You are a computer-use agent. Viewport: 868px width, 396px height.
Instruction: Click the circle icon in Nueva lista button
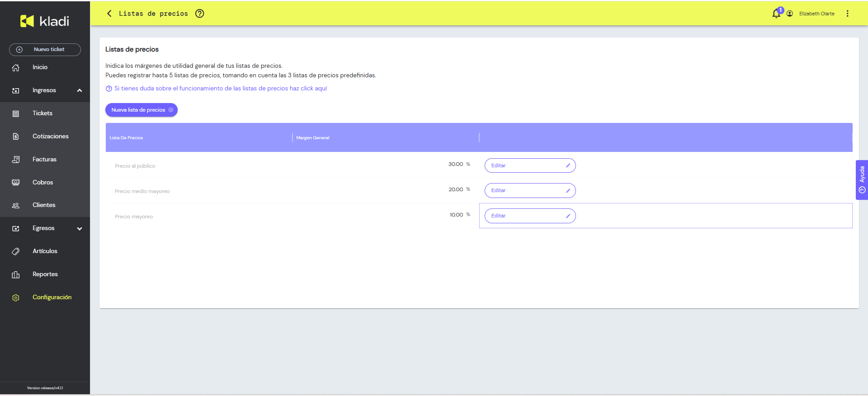pyautogui.click(x=171, y=110)
